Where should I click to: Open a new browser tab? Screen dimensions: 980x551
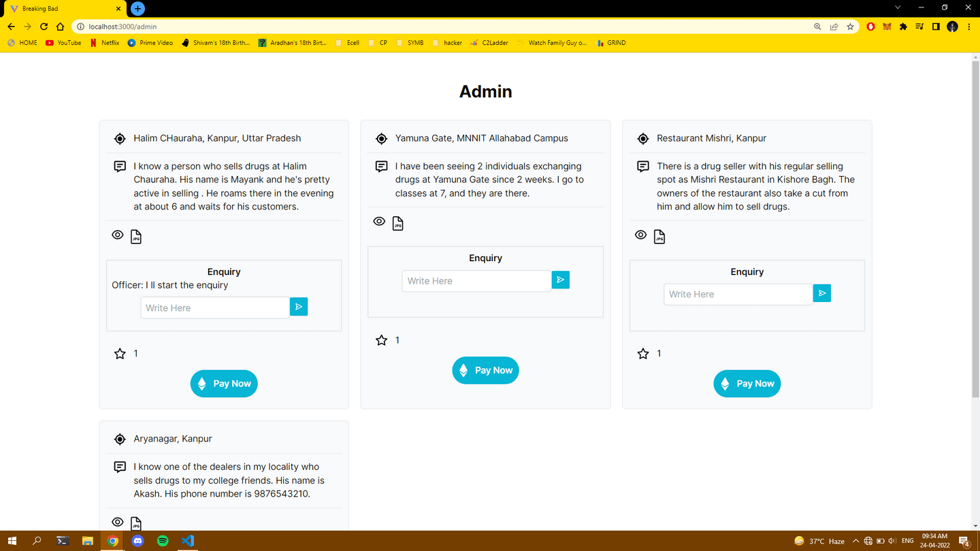pyautogui.click(x=137, y=8)
